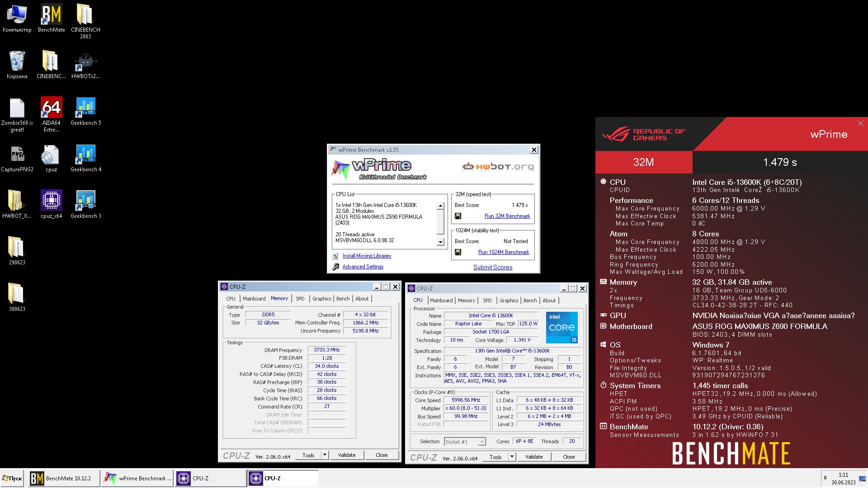Screen dimensions: 868x488
Task: Open Bench tab in left CPU-Z window
Action: click(343, 299)
